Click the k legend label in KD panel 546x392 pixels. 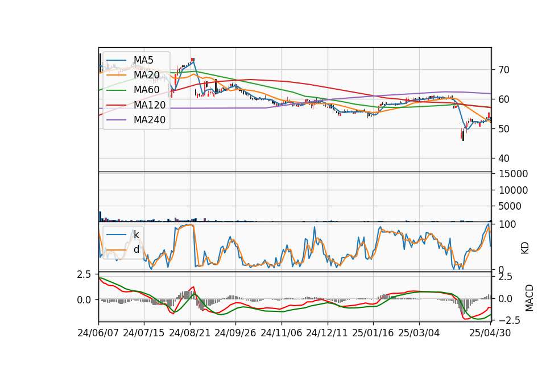[136, 235]
